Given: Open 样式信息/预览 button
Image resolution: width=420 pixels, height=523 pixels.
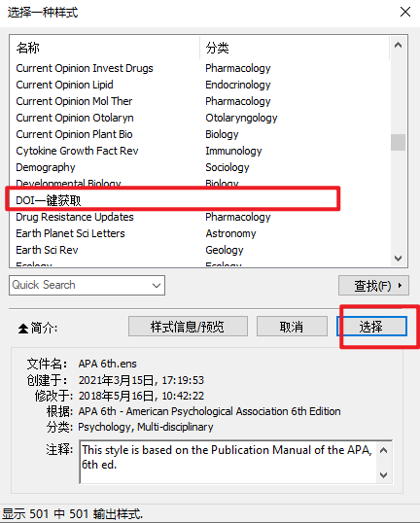Looking at the screenshot, I should coord(188,327).
